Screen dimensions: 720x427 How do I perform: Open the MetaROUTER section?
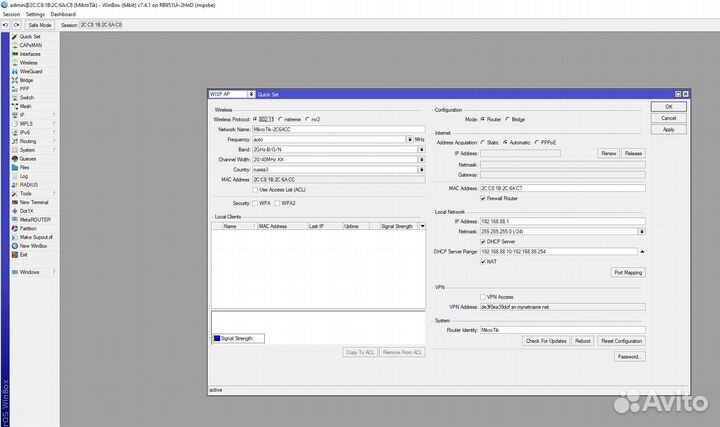[x=35, y=219]
